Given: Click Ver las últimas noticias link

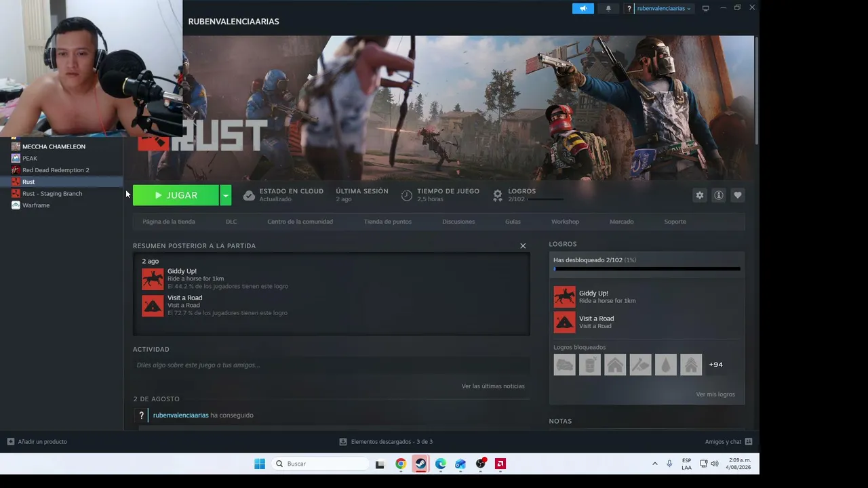Looking at the screenshot, I should (493, 386).
